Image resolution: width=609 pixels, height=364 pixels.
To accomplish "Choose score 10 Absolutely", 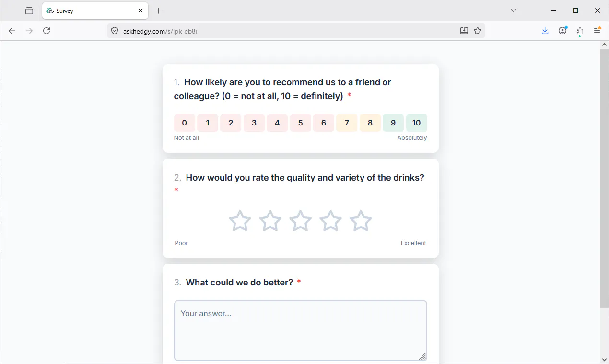I will coord(416,123).
